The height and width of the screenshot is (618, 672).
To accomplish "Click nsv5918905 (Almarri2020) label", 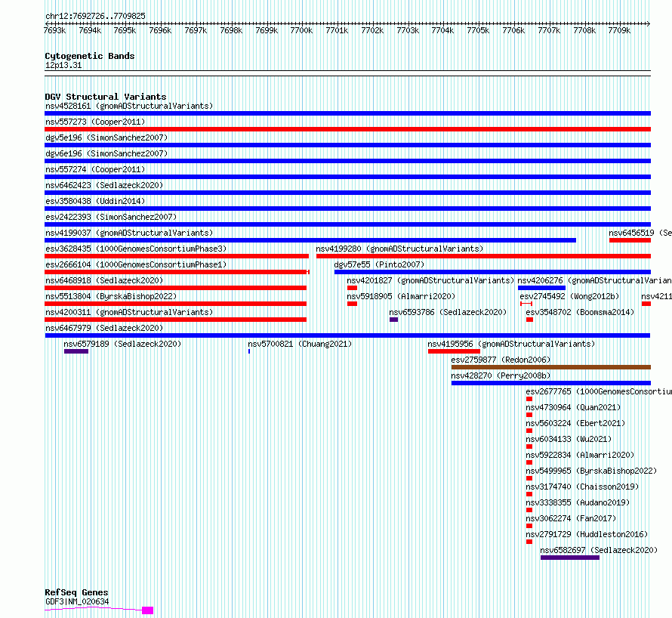I will pyautogui.click(x=401, y=296).
